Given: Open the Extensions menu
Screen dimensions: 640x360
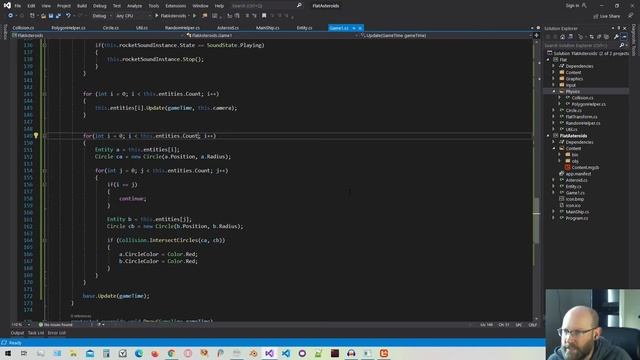Looking at the screenshot, I should (176, 6).
